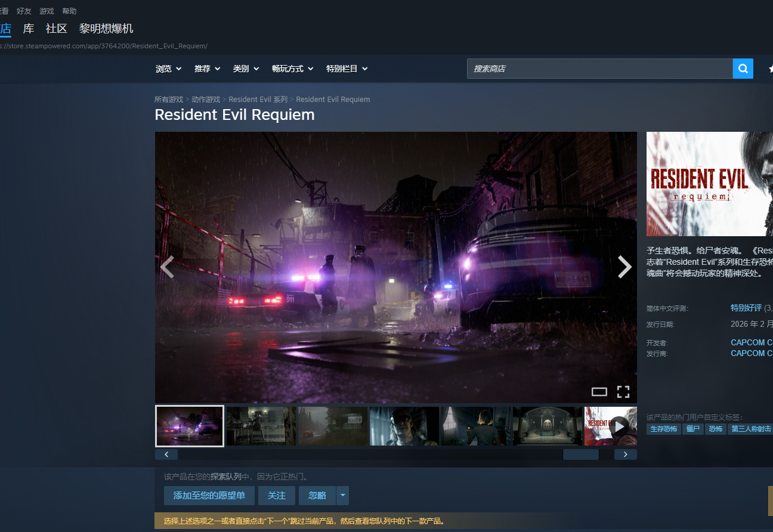Click 添加至您的愿望单 button
Screen dimensions: 773x532
click(x=209, y=496)
